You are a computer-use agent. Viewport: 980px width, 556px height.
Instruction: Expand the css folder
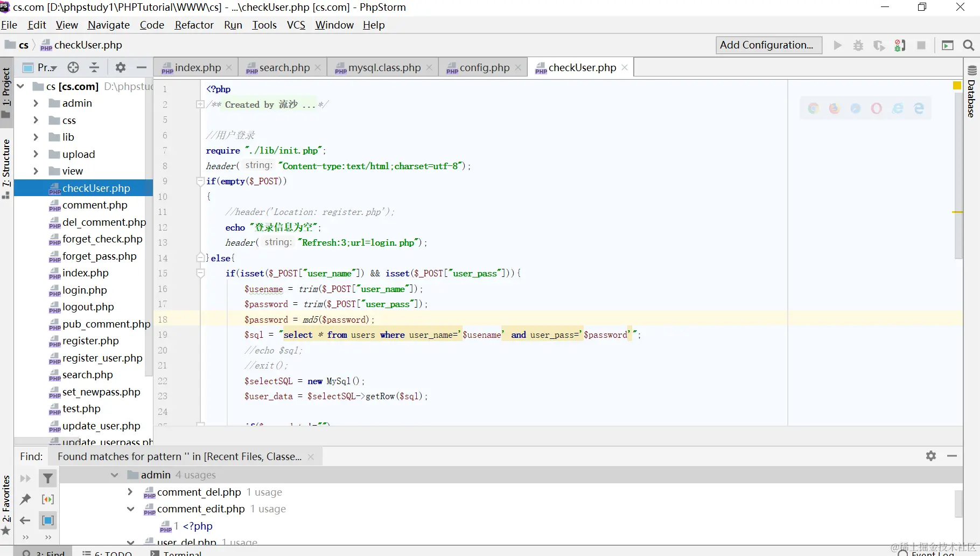point(36,120)
